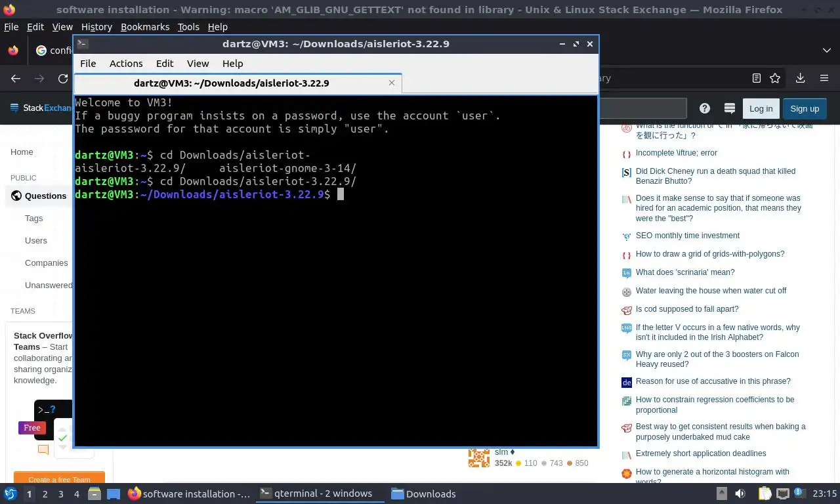
Task: Open Firefox History menu
Action: pyautogui.click(x=96, y=27)
